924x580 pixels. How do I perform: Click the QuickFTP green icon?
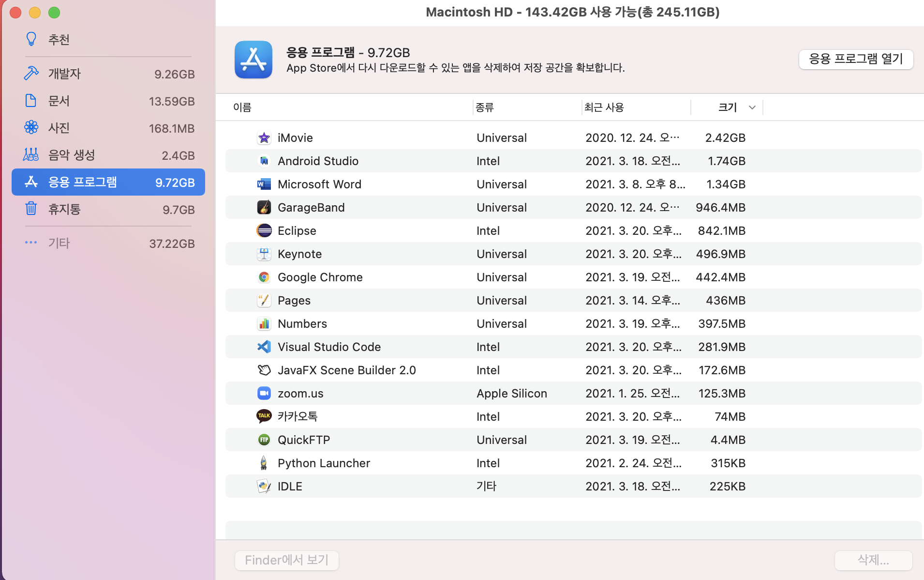264,440
